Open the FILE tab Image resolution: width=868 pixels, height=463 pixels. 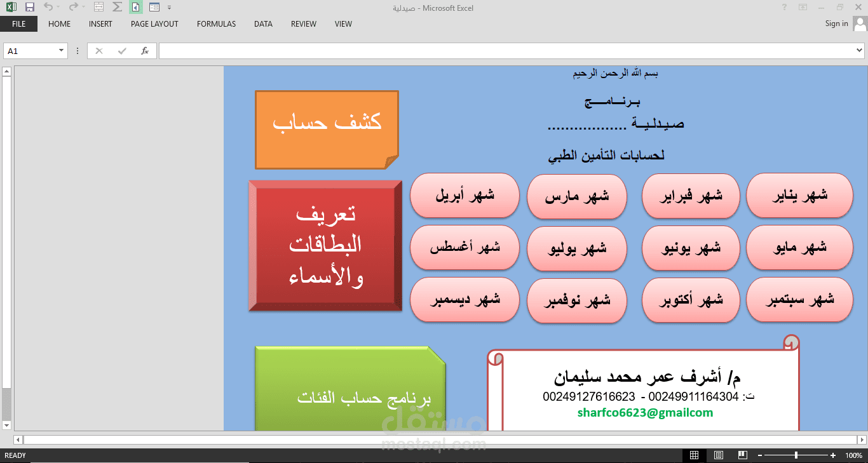click(18, 24)
